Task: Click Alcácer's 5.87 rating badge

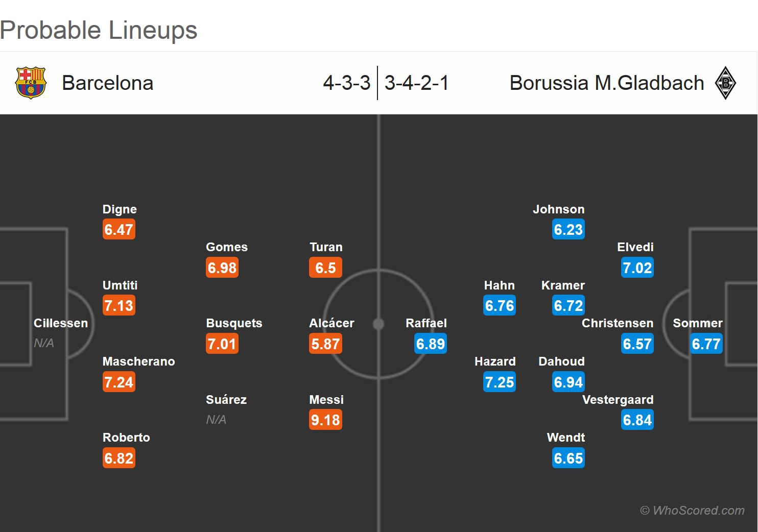Action: [325, 344]
